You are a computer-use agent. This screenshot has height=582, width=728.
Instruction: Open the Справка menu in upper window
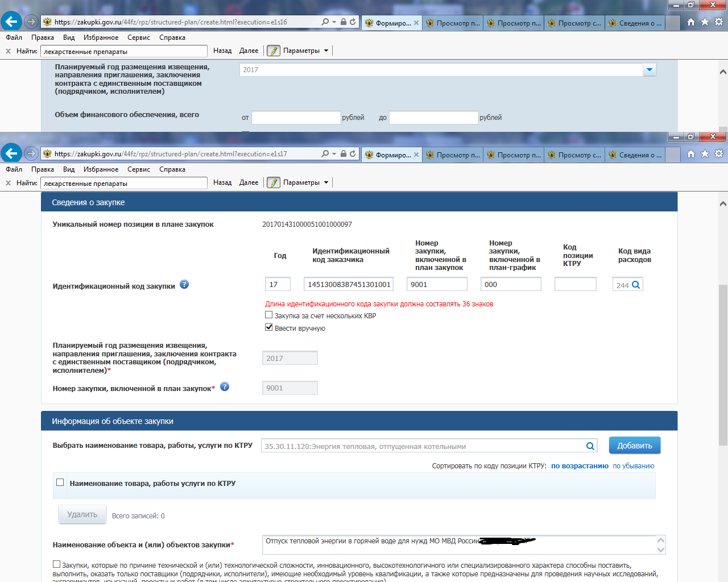[172, 38]
